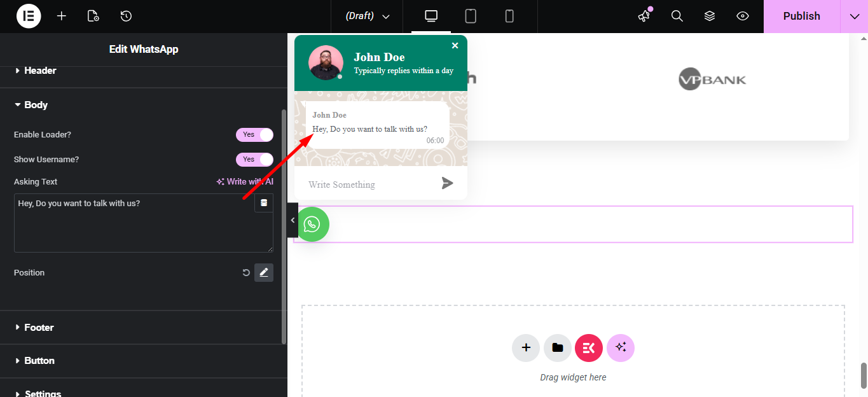Click the Add Element plus icon
Image resolution: width=868 pixels, height=397 pixels.
[61, 16]
